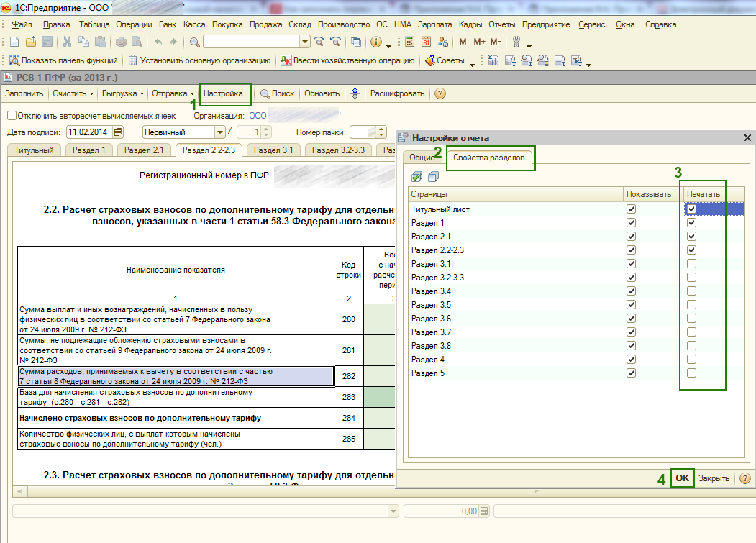
Task: Open the calendar icon in main toolbar
Action: coord(426,42)
